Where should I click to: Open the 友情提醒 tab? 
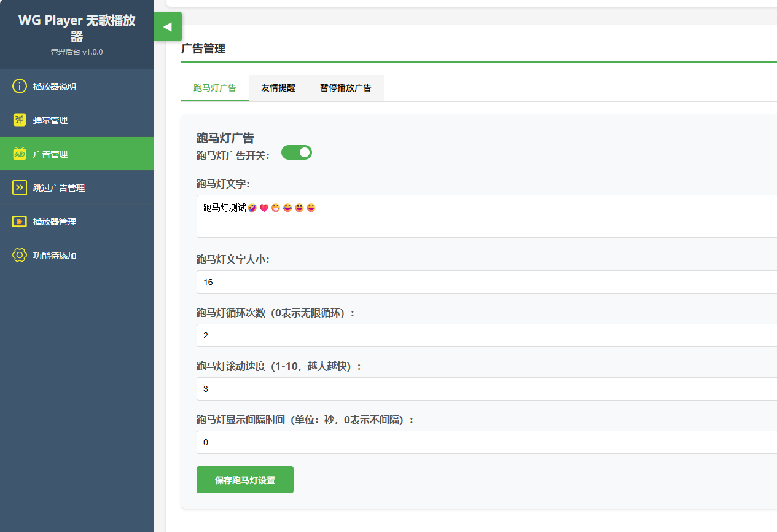pos(278,88)
